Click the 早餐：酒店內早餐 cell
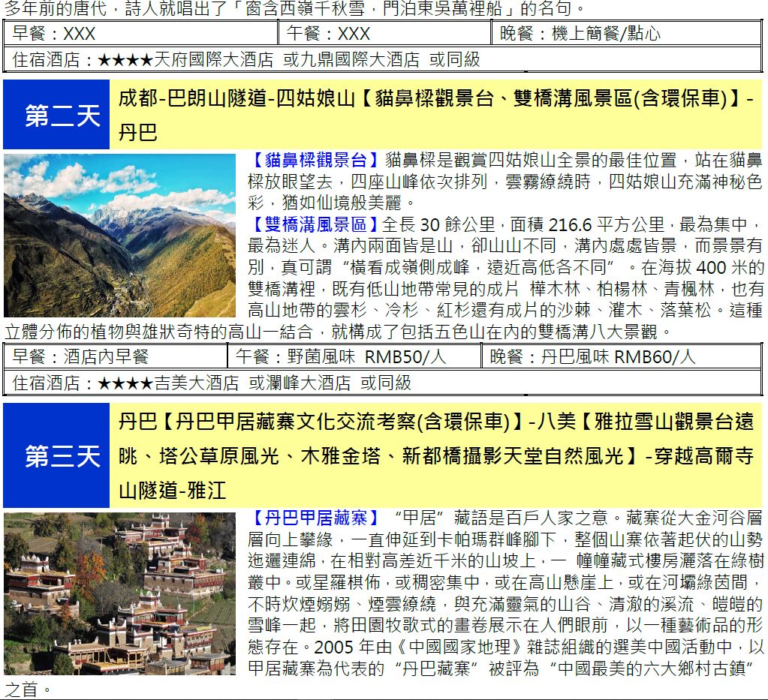Viewport: 768px width, 700px height. [116, 357]
